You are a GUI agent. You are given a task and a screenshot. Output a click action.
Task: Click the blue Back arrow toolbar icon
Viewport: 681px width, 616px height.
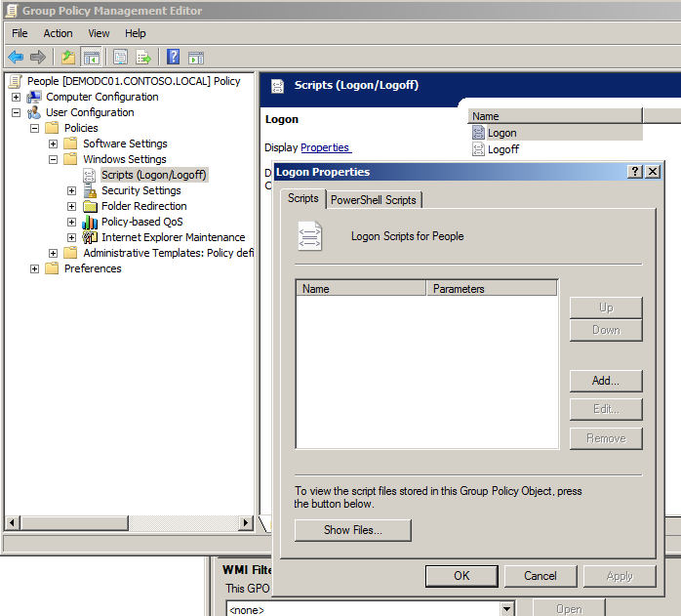pos(16,57)
